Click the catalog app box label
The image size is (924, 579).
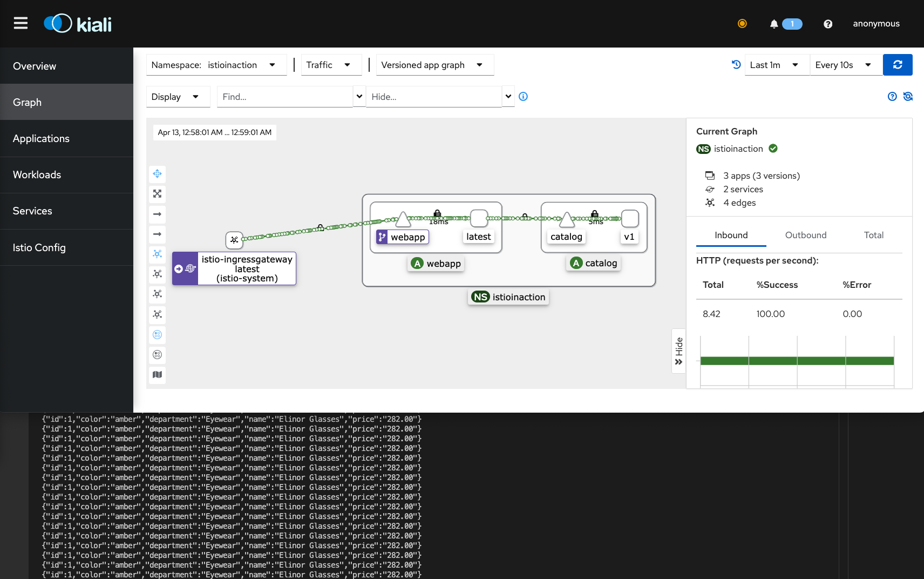[594, 263]
